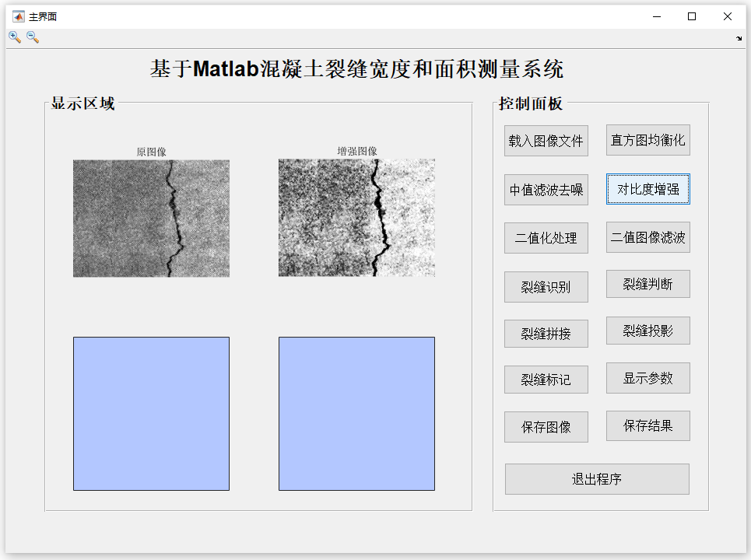Click the 保存结果 button
The image size is (751, 560).
click(648, 425)
